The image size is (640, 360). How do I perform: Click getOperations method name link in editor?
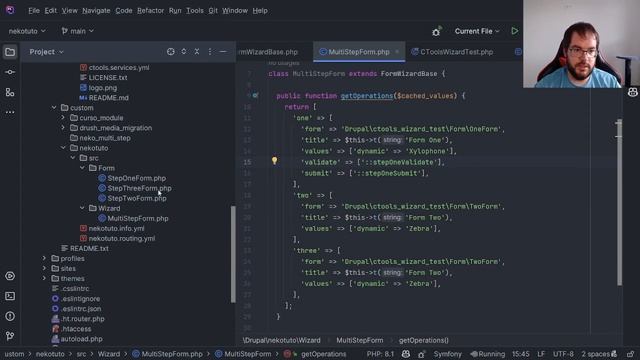pyautogui.click(x=367, y=96)
